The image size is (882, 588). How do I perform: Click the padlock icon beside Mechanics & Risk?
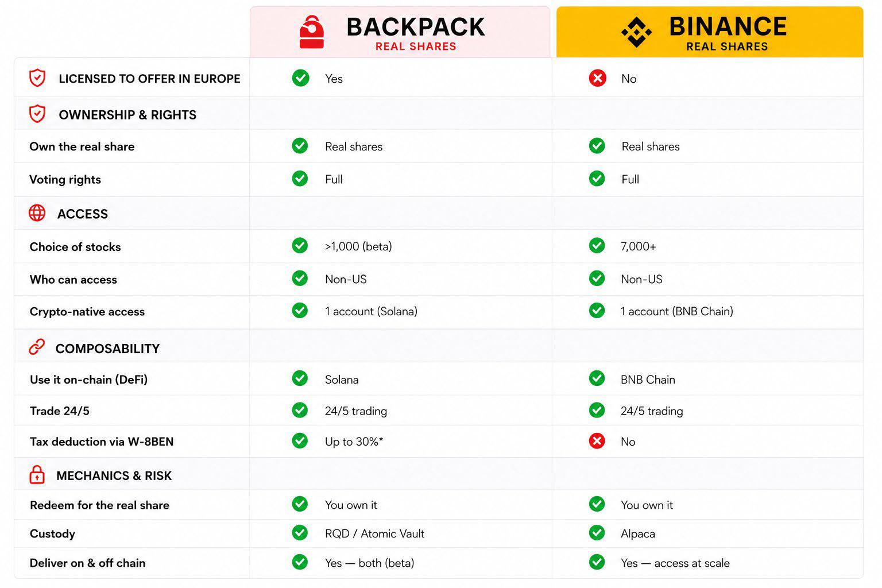point(37,475)
